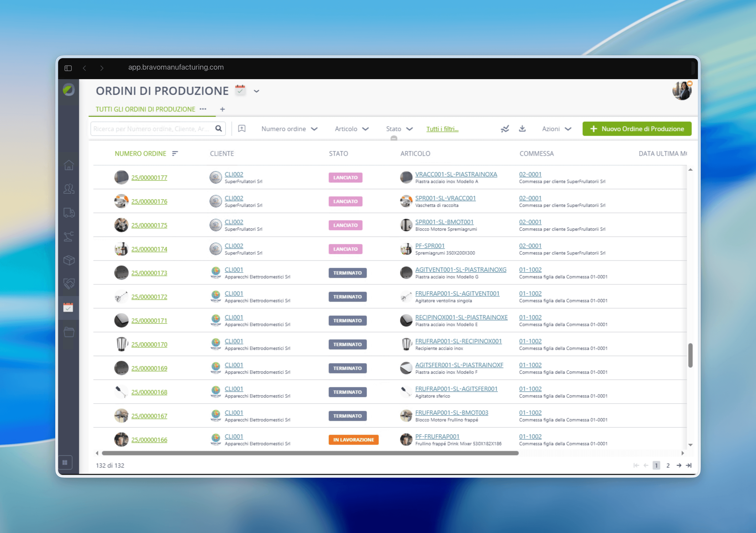756x533 pixels.
Task: Add a new view tab with plus
Action: 223,109
